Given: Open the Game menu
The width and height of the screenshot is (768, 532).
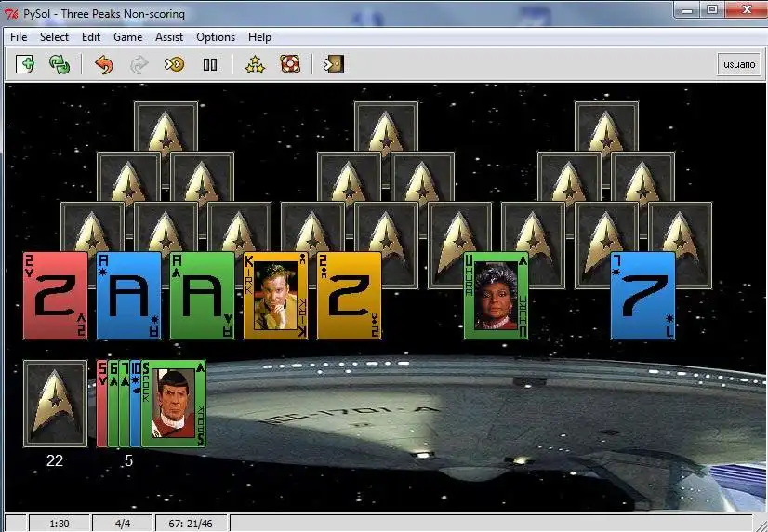Looking at the screenshot, I should 127,37.
